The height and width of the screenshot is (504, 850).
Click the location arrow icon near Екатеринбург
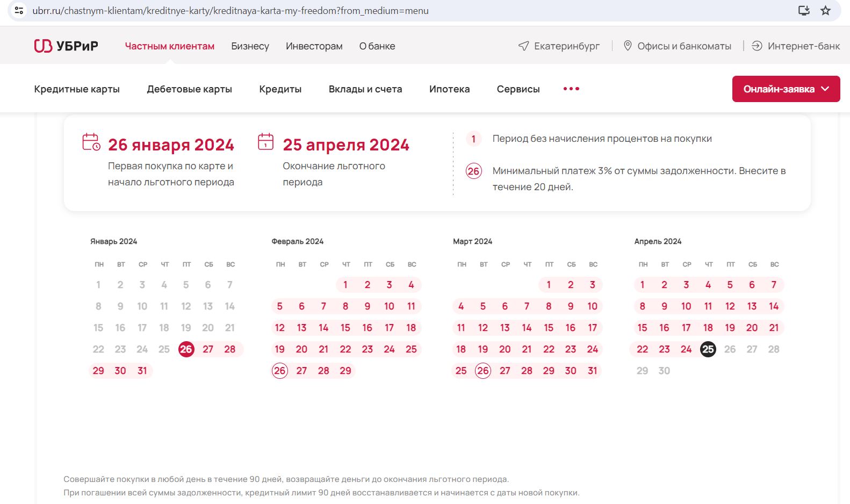[x=523, y=46]
